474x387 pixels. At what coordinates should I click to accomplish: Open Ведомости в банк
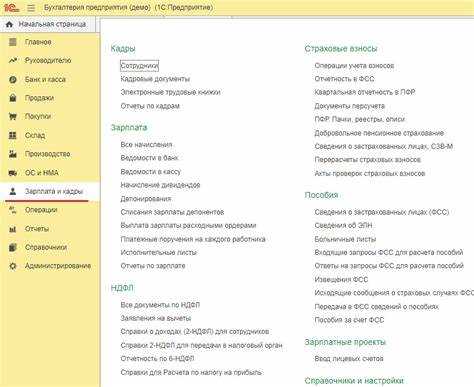point(149,158)
